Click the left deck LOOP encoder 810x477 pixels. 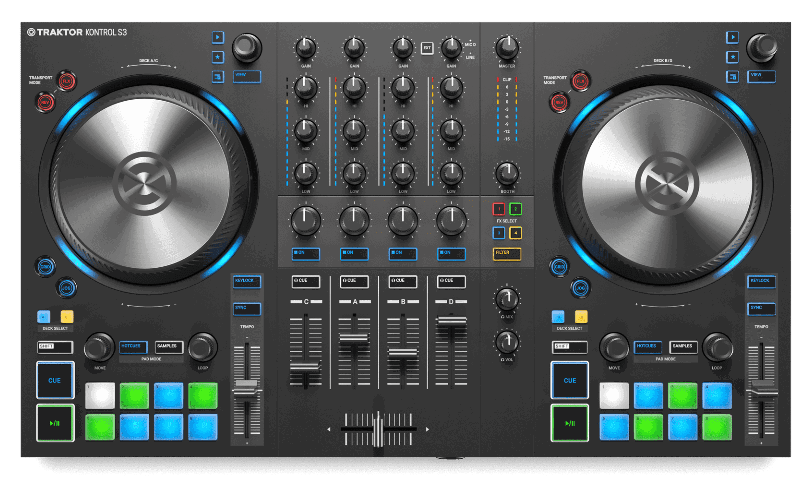click(202, 347)
